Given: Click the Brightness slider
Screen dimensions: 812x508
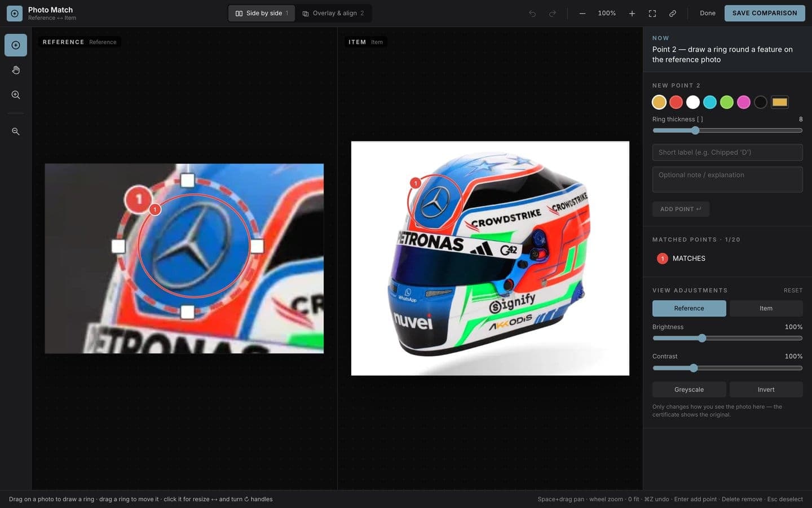Looking at the screenshot, I should (x=727, y=338).
